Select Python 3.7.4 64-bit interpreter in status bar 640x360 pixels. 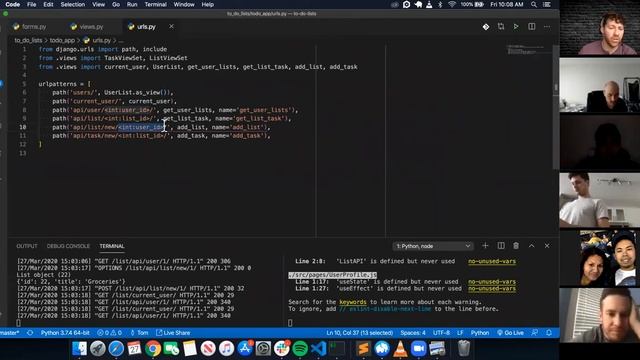65,333
